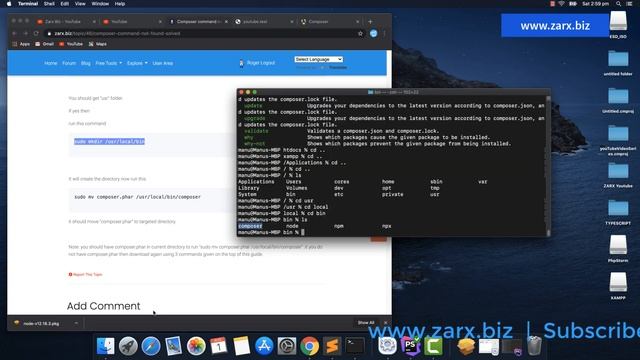Viewport: 640px width, 360px height.
Task: Click Show All downloads button
Action: tap(366, 323)
